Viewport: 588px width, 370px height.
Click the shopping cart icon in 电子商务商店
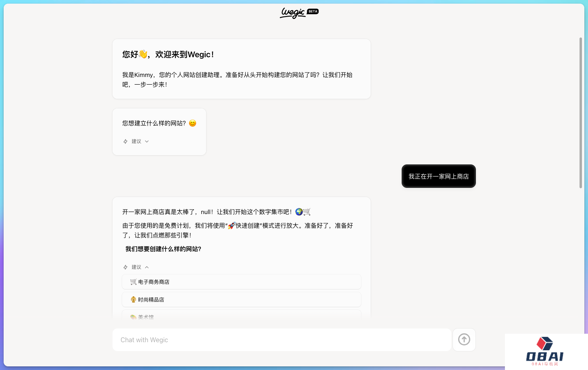point(133,282)
